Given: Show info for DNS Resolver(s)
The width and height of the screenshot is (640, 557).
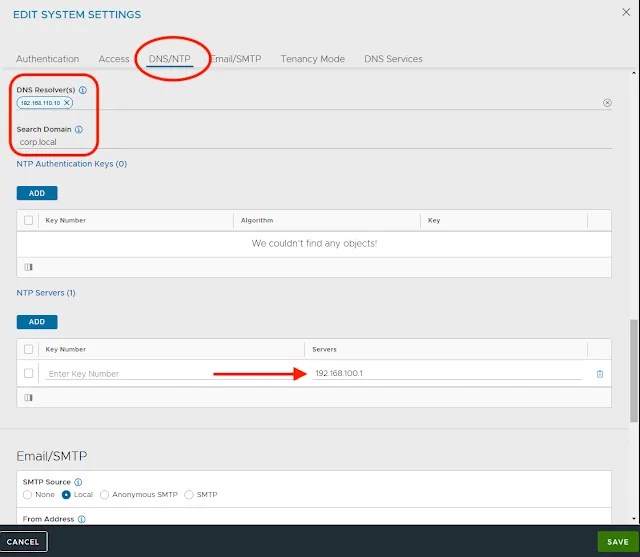Looking at the screenshot, I should click(82, 90).
